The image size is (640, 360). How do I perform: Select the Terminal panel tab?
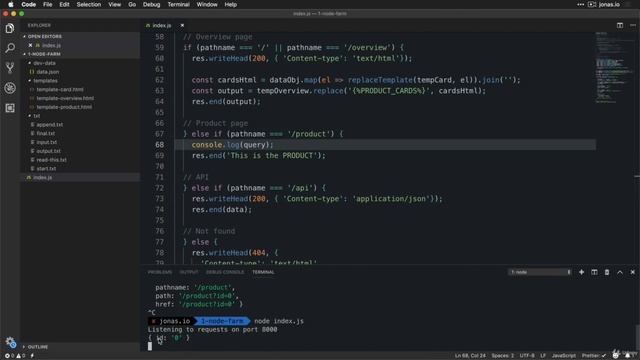pyautogui.click(x=263, y=272)
